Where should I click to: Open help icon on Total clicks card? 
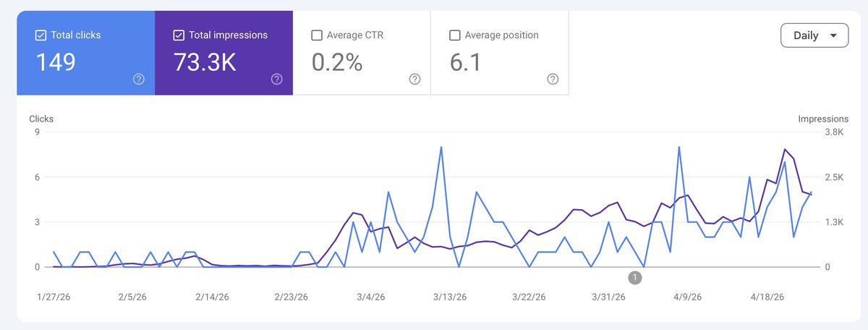(139, 80)
